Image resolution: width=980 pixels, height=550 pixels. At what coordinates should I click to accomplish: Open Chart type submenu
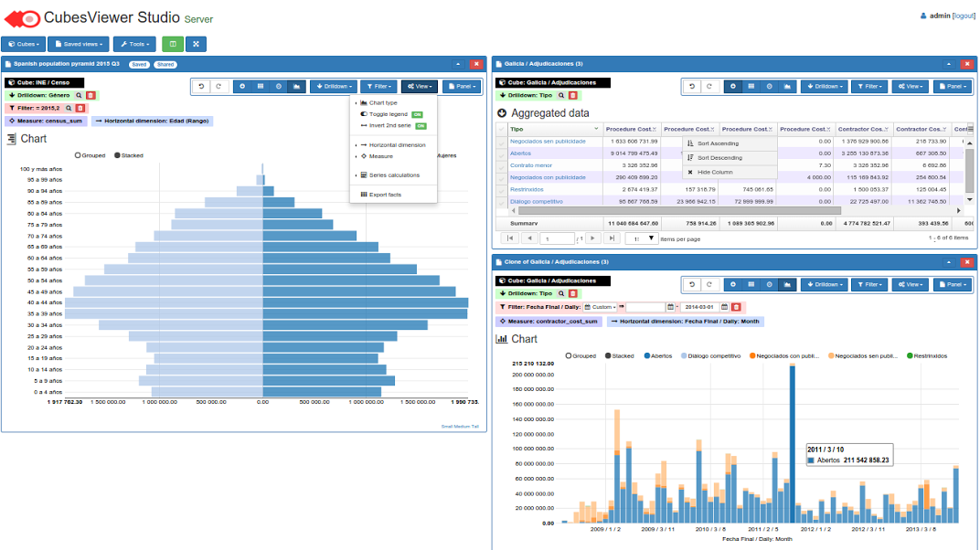[x=382, y=103]
